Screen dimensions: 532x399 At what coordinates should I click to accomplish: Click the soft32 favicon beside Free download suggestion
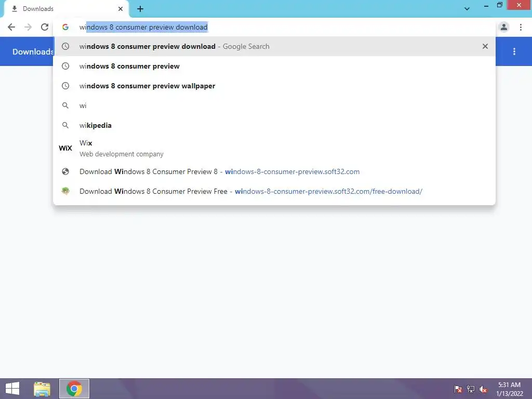[65, 191]
